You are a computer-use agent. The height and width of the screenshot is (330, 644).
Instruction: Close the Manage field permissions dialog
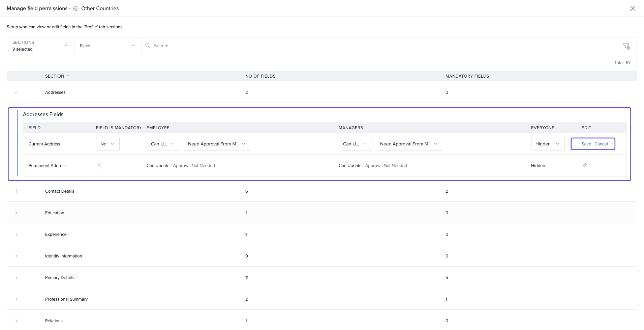pyautogui.click(x=633, y=8)
